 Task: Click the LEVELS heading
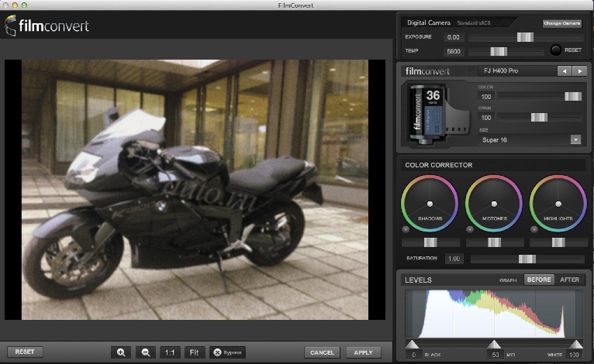pyautogui.click(x=418, y=280)
